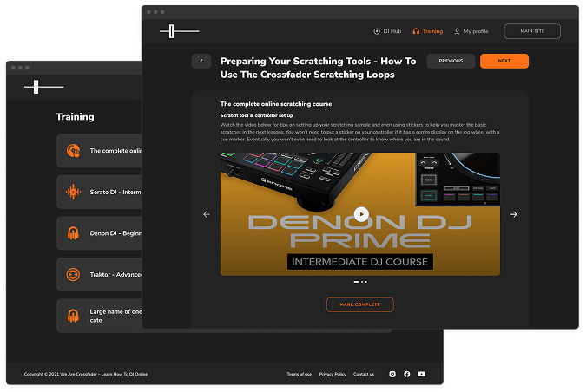Image resolution: width=586 pixels, height=392 pixels.
Task: Click the copyright text in footer
Action: [86, 374]
